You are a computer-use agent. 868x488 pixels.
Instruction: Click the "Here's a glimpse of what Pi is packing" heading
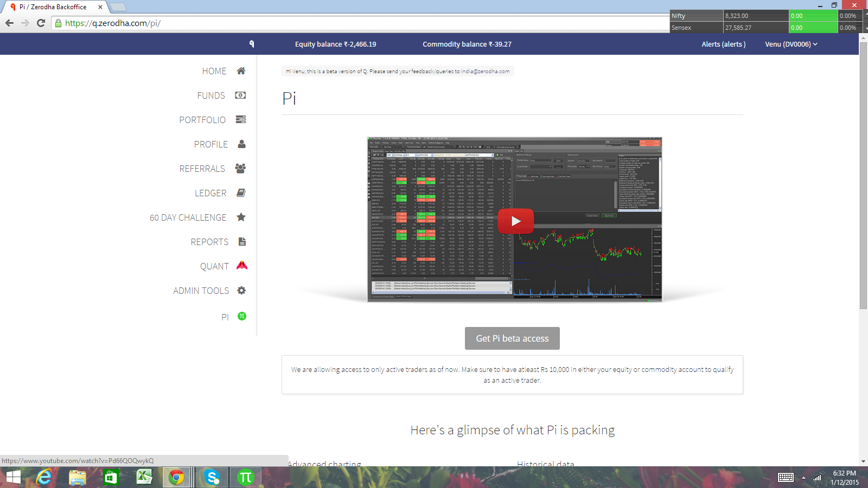click(x=513, y=430)
